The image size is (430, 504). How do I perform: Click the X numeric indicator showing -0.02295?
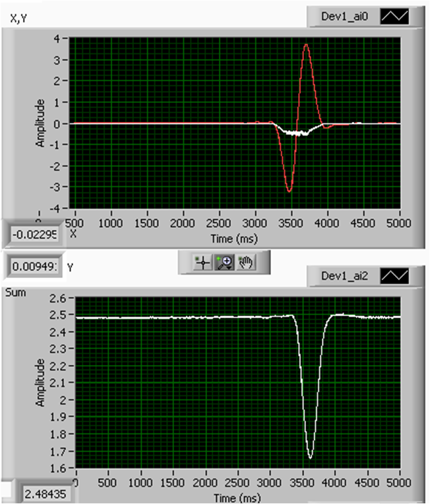pyautogui.click(x=33, y=234)
